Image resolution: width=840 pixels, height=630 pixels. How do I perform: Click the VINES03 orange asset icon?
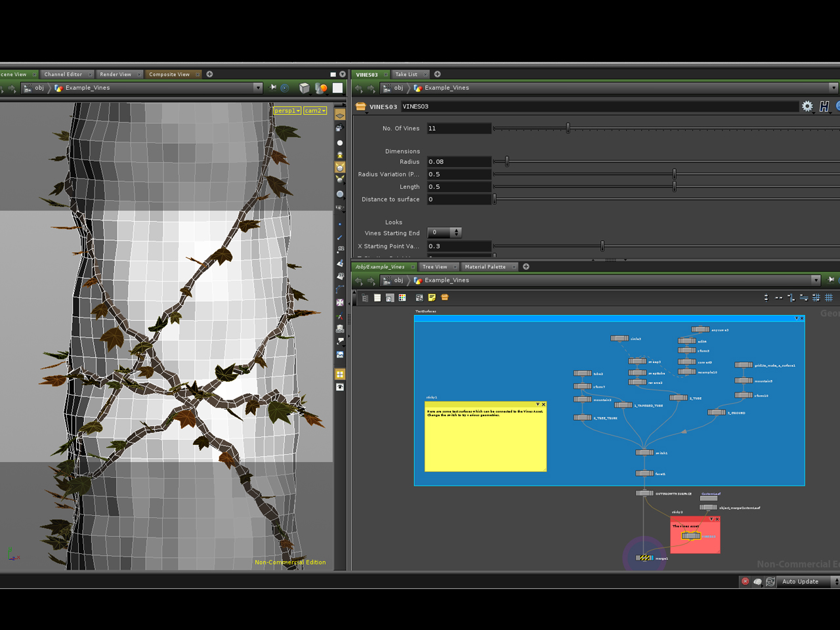(360, 106)
